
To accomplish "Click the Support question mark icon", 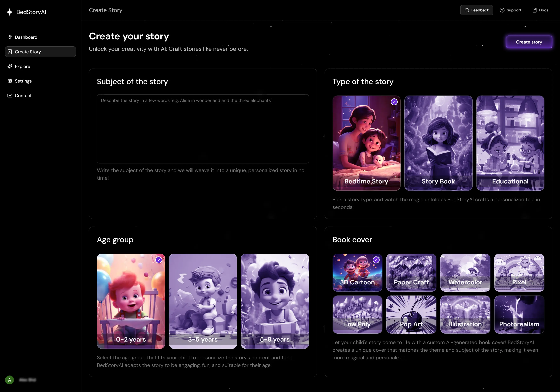I will (x=502, y=10).
